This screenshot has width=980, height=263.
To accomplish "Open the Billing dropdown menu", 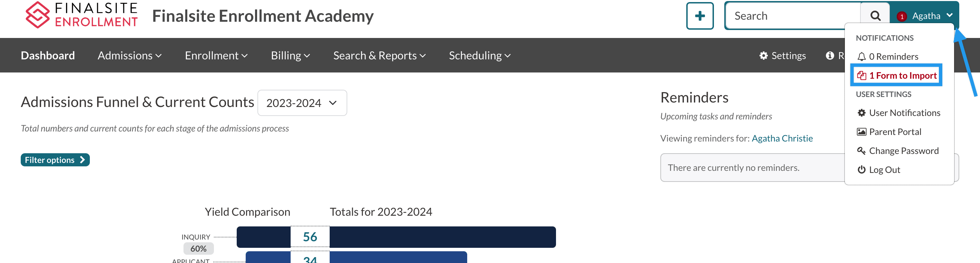I will point(290,56).
